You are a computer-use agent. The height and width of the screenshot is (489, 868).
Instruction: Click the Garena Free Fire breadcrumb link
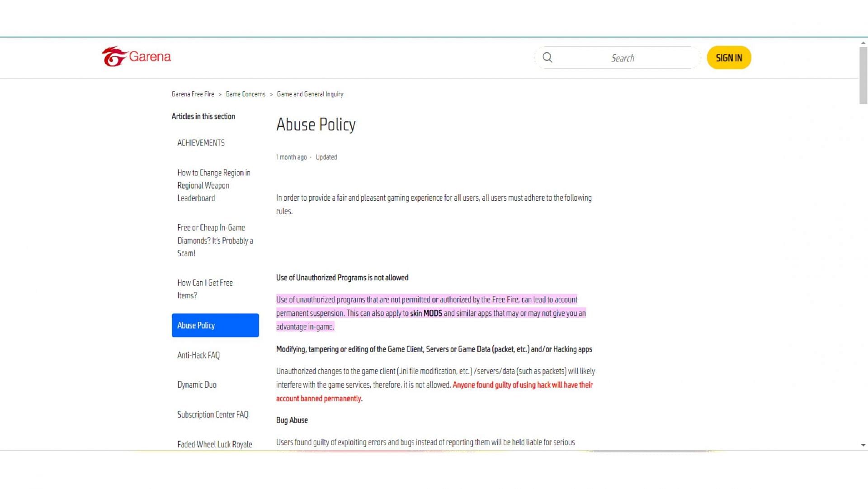(x=193, y=94)
